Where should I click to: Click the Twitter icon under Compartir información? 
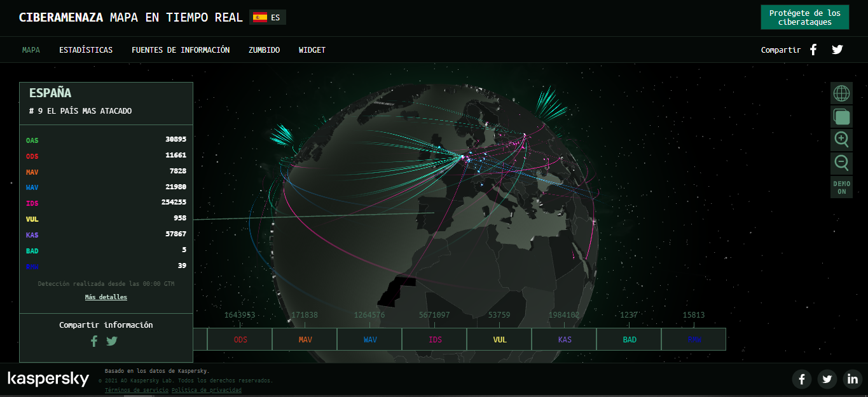[112, 341]
